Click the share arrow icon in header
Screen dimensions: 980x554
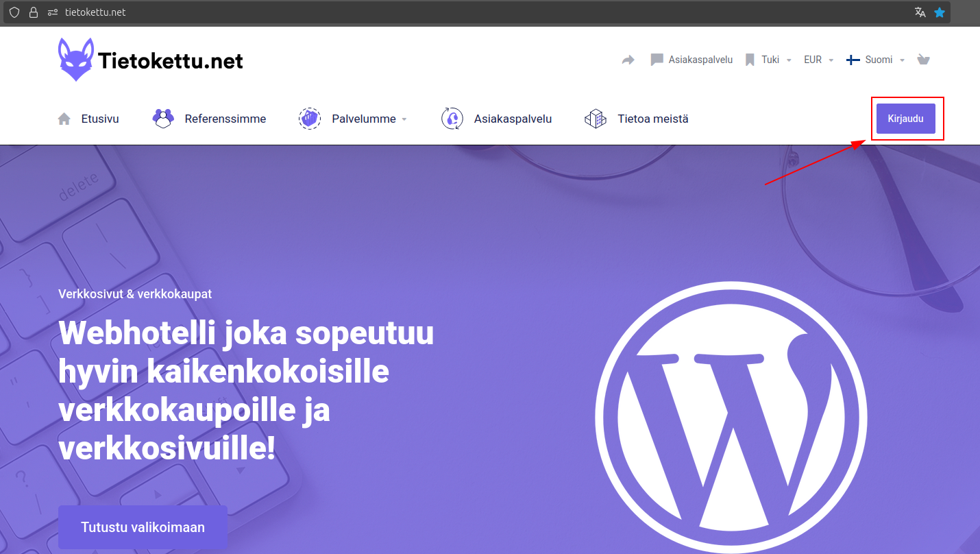pos(628,60)
